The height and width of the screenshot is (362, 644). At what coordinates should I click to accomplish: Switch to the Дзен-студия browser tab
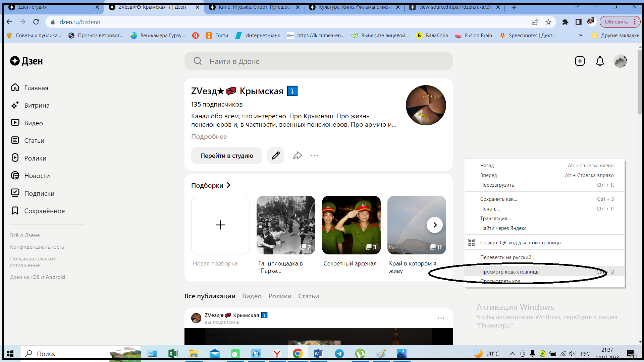(x=54, y=7)
